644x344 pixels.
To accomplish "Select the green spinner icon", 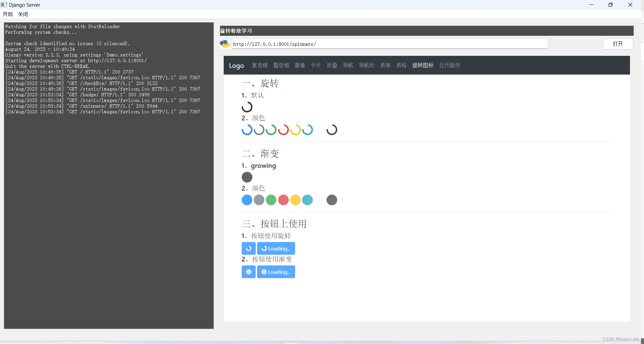I will click(271, 130).
